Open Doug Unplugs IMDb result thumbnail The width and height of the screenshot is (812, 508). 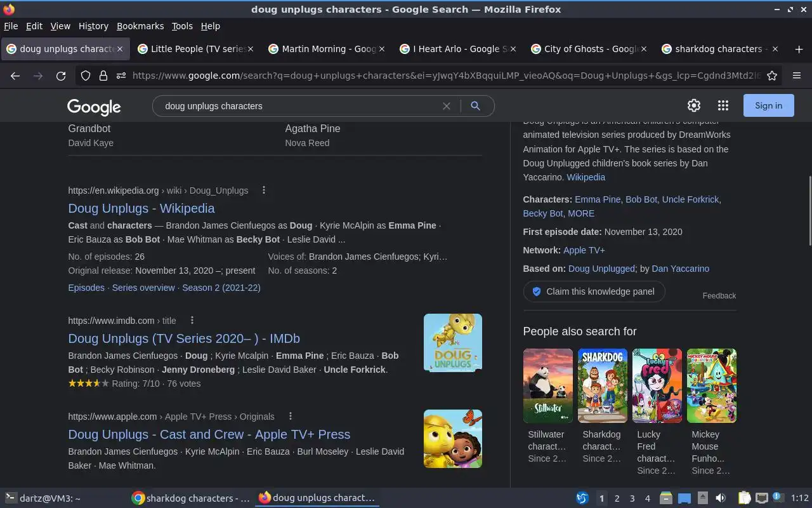click(x=452, y=343)
